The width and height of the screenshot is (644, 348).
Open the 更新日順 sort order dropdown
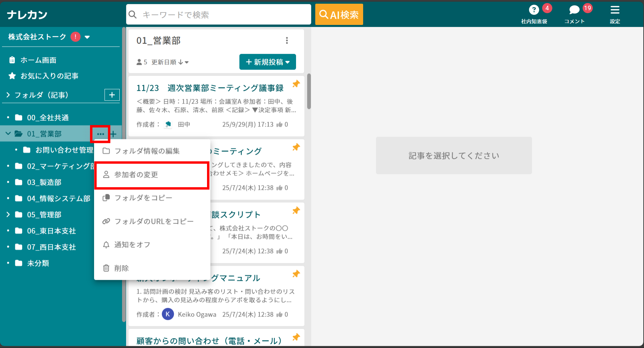tap(169, 62)
